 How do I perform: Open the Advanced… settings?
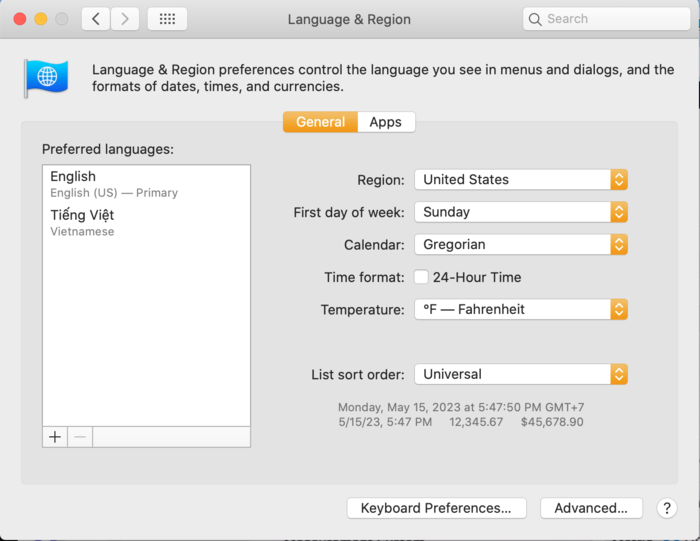coord(591,508)
